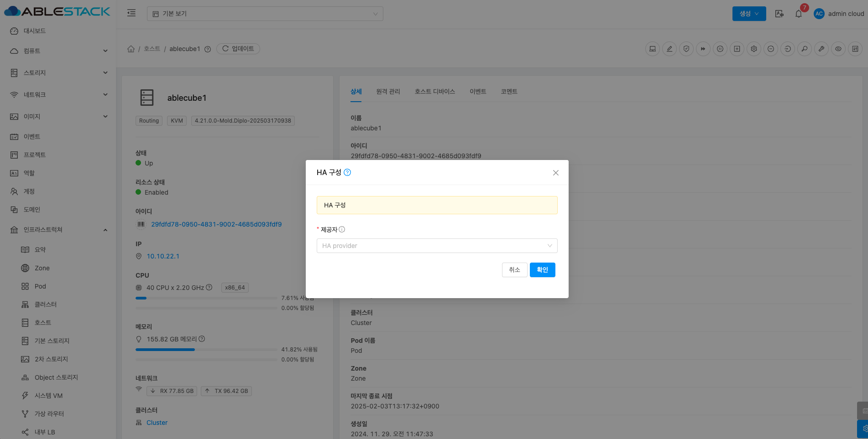The height and width of the screenshot is (439, 868).
Task: Click the gear icon in host toolbar
Action: pos(754,49)
